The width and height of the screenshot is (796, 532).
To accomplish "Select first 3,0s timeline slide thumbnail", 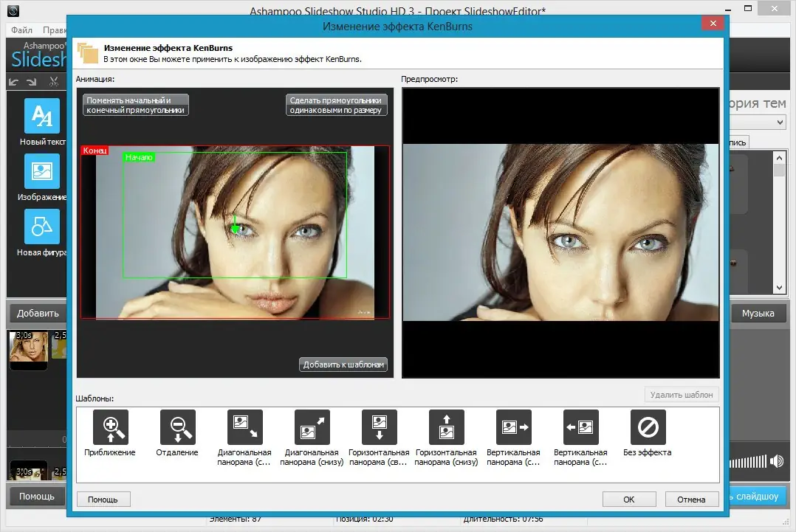I will pos(29,349).
